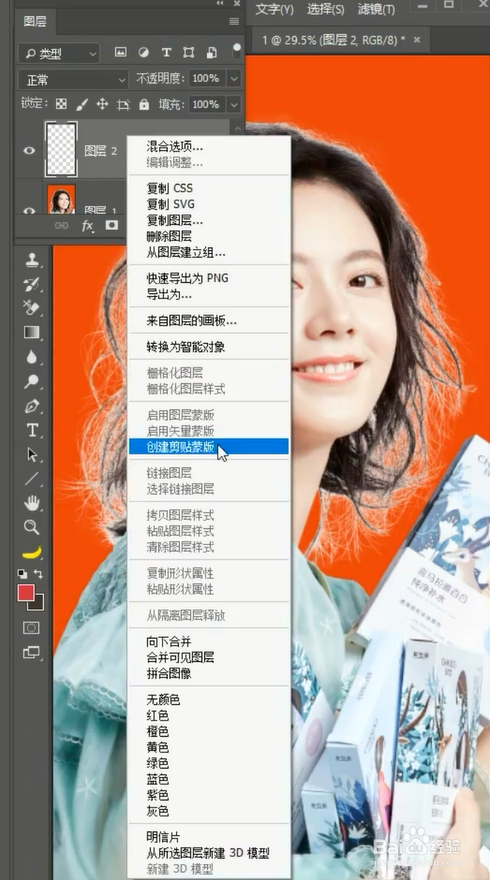This screenshot has height=880, width=490.
Task: Open the Layers panel menu
Action: [234, 21]
